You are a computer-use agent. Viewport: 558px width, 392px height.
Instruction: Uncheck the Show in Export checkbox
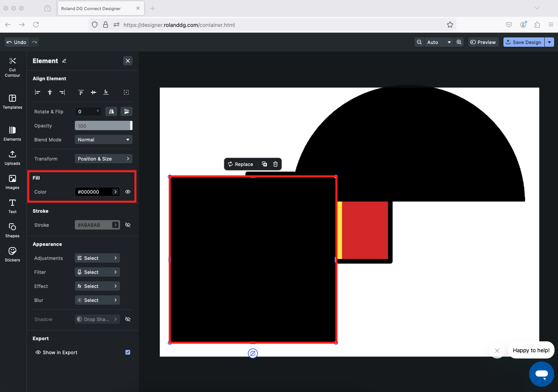pyautogui.click(x=128, y=352)
